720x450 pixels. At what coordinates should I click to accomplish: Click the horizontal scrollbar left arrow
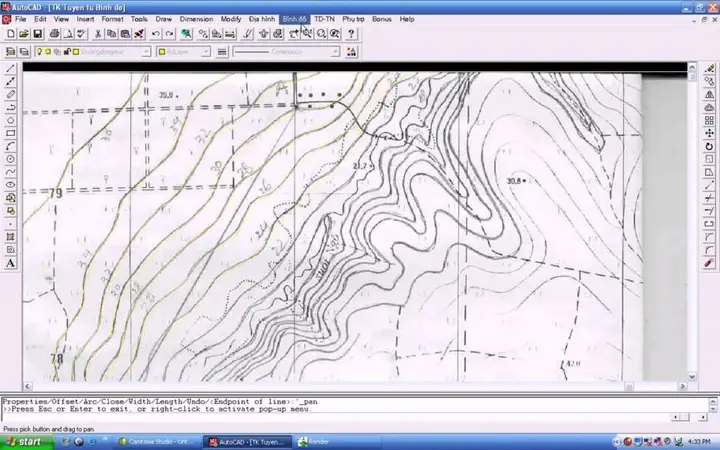(28, 387)
